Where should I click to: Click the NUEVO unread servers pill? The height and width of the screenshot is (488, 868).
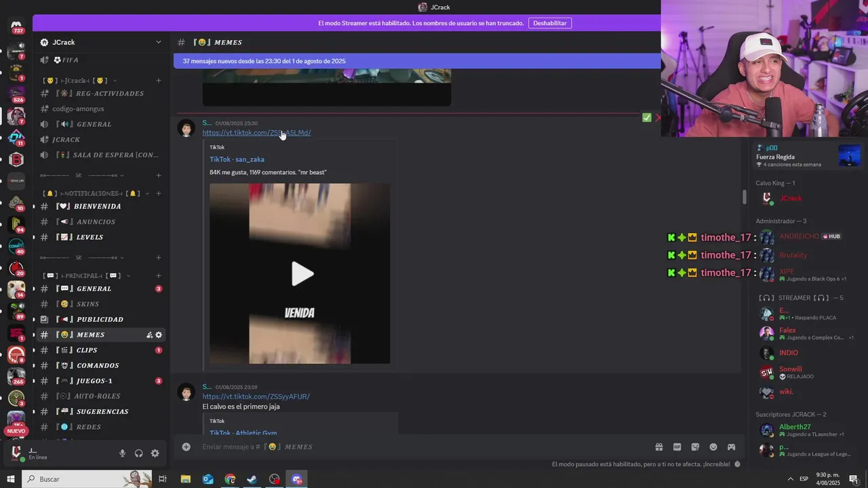pos(16,431)
